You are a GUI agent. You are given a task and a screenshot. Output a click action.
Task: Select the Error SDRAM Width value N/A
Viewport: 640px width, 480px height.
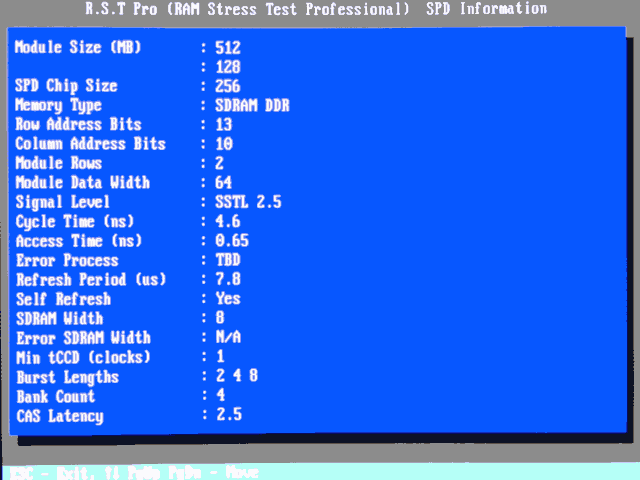pyautogui.click(x=228, y=337)
